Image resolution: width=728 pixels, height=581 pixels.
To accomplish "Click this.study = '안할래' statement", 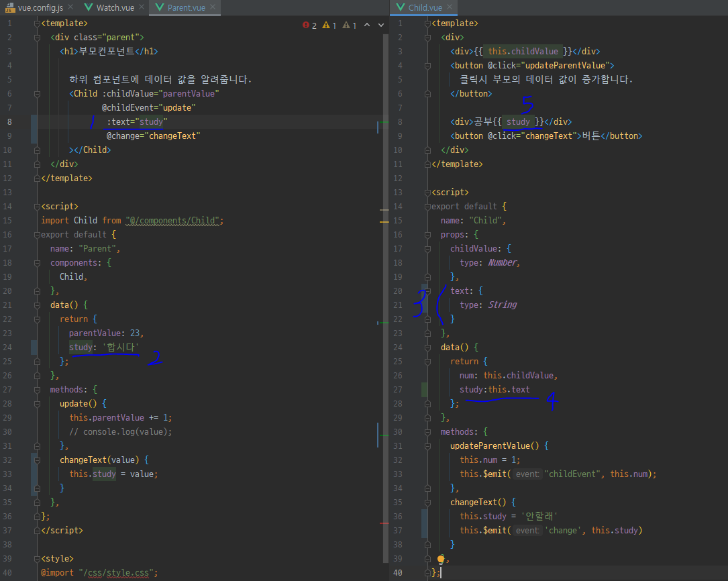I will click(509, 516).
